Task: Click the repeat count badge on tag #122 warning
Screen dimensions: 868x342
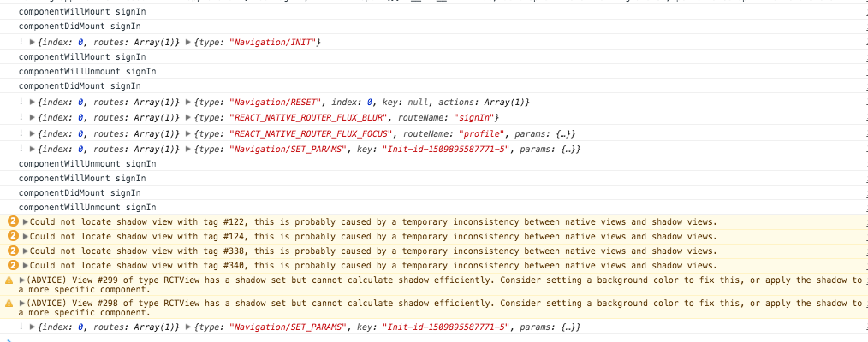Action: click(14, 222)
